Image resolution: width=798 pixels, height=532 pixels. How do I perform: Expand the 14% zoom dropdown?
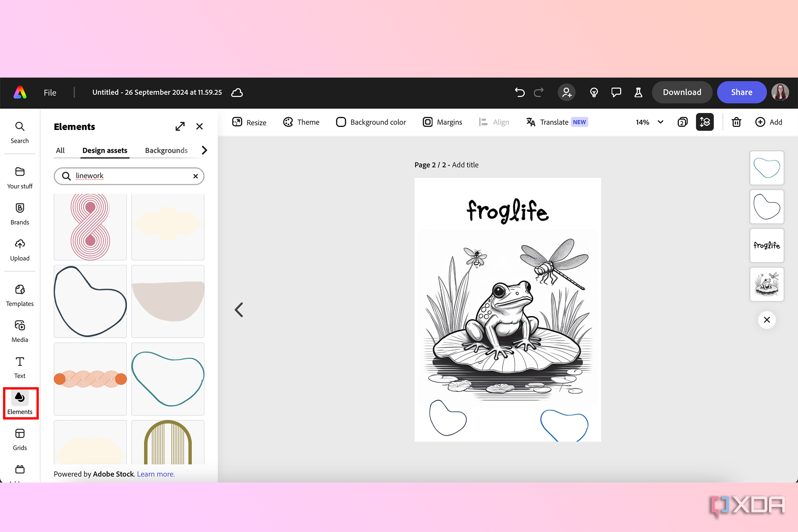coord(660,122)
